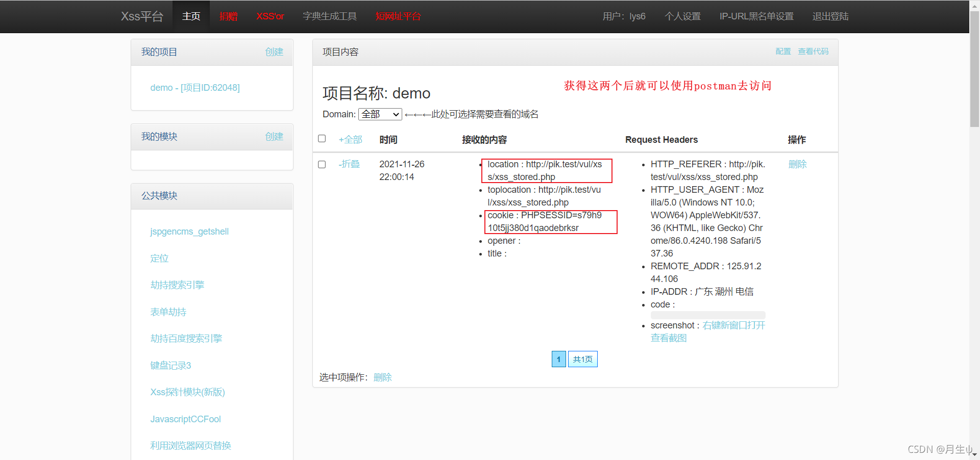Open 个人设置 settings page
The height and width of the screenshot is (460, 980).
[x=682, y=16]
